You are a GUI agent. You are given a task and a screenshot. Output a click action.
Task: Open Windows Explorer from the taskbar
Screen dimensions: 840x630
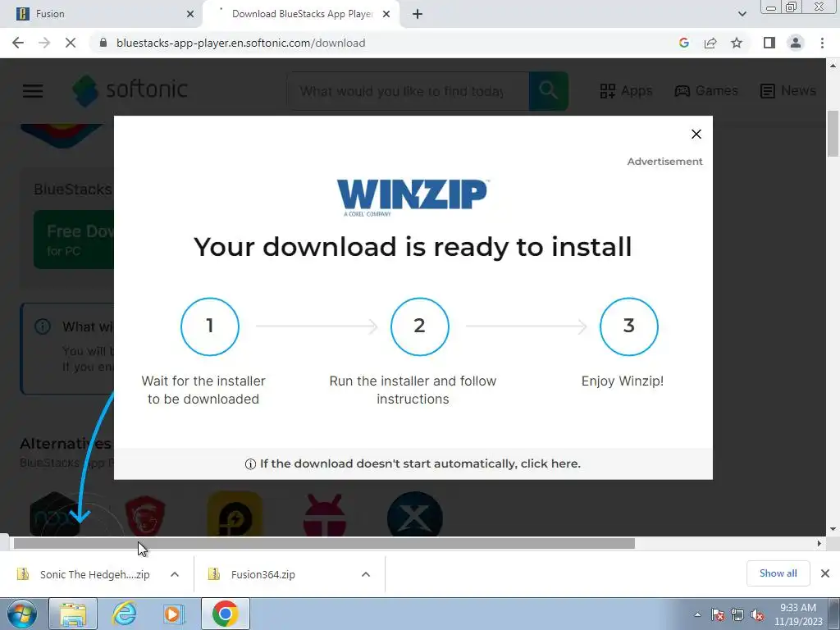point(73,614)
